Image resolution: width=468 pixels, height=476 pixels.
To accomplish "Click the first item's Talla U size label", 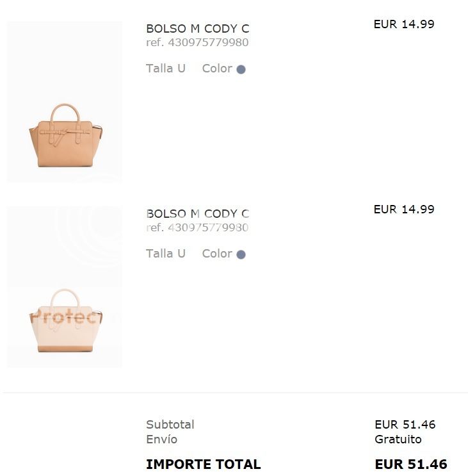I will [x=165, y=69].
